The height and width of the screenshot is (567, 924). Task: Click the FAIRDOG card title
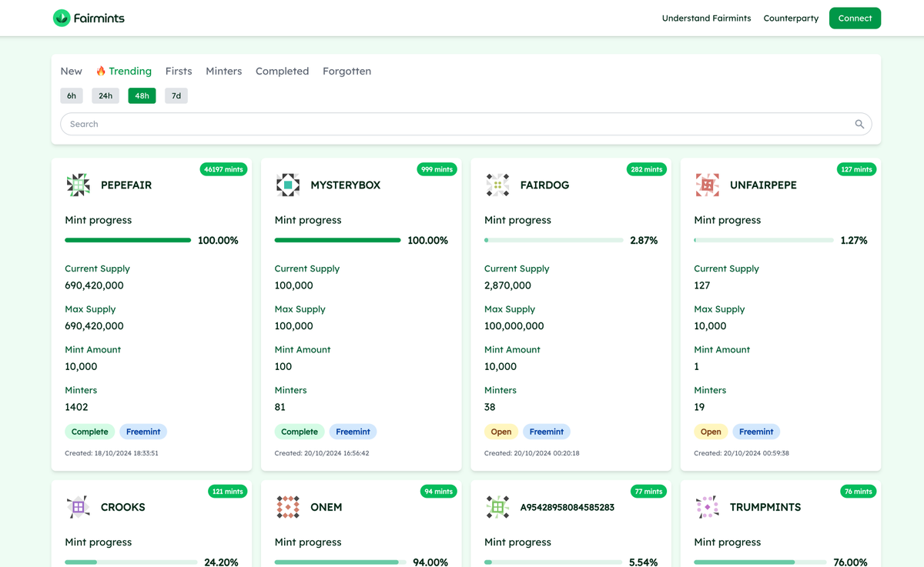544,185
